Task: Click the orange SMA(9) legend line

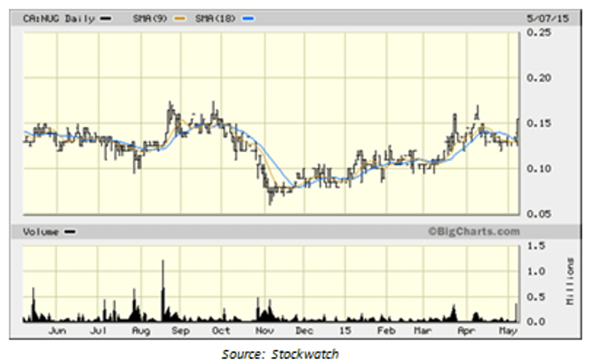Action: [179, 19]
